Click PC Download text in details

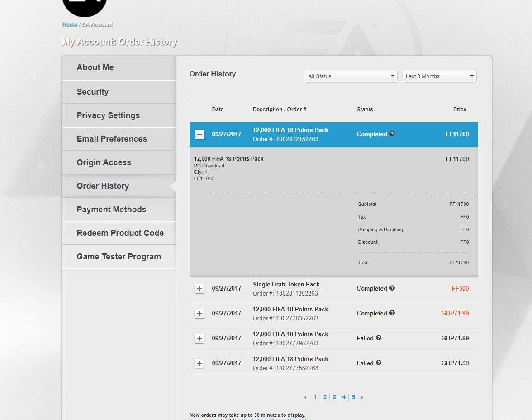(x=209, y=166)
